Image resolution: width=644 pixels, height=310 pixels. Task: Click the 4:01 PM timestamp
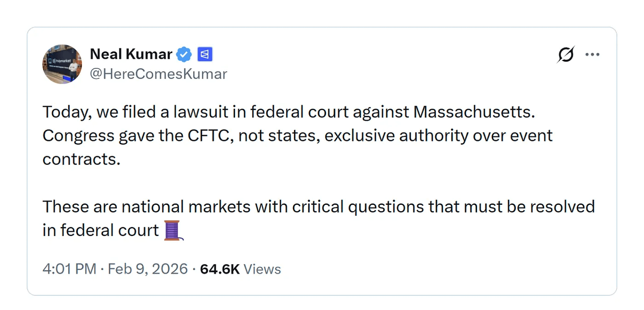[69, 269]
